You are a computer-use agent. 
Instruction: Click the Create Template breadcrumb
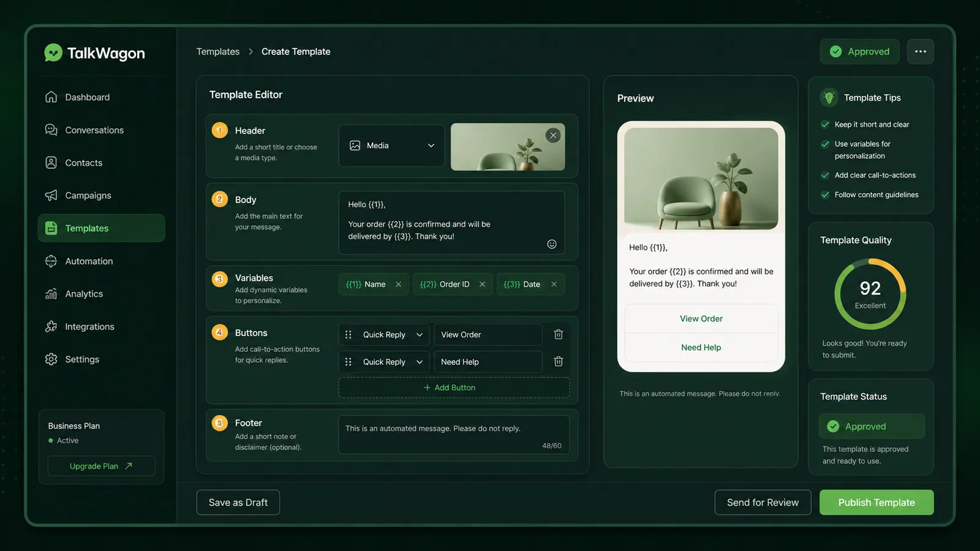296,51
